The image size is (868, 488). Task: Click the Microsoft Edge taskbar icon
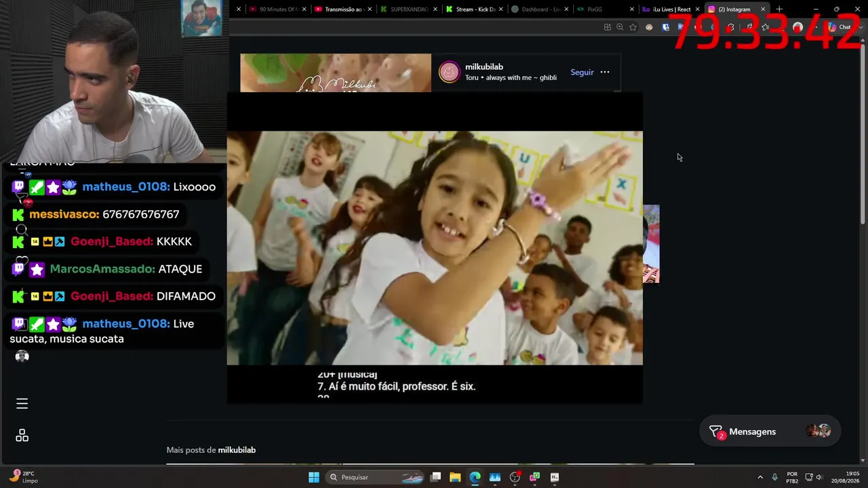(475, 477)
